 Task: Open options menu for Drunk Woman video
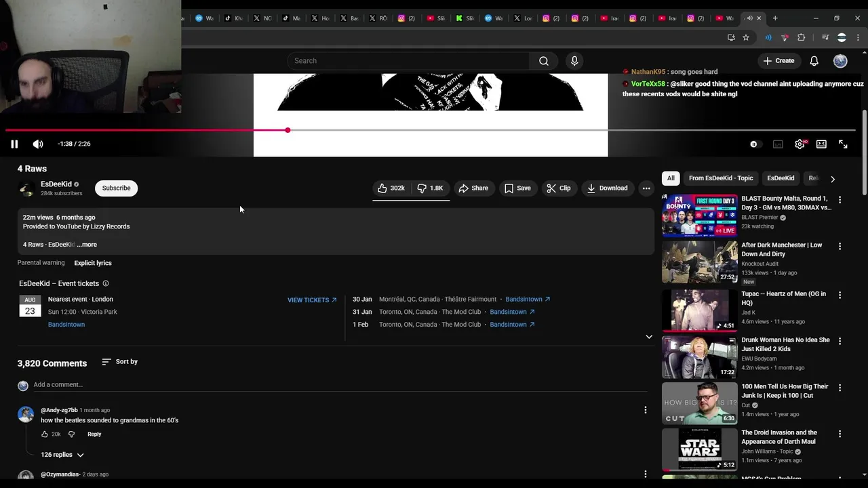pos(840,342)
